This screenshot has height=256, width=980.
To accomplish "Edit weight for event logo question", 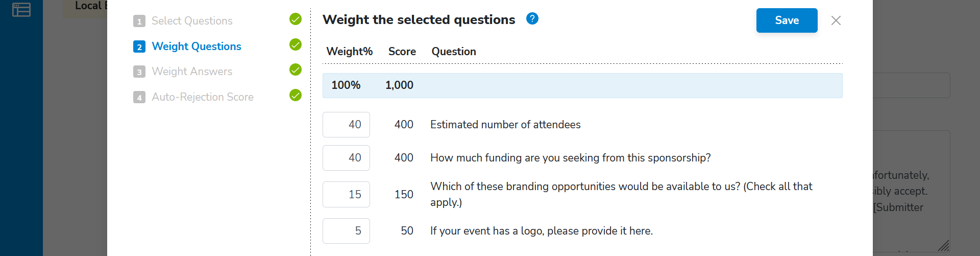I will click(346, 231).
